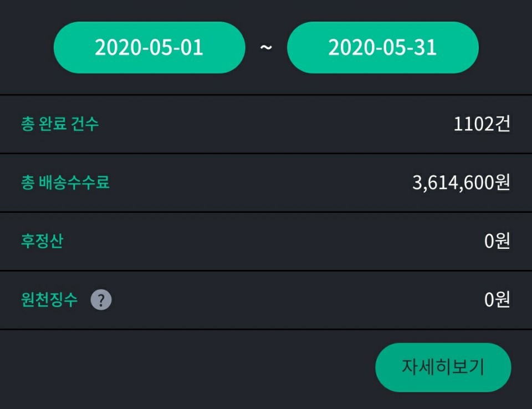Screen dimensions: 532x409
Task: Select the 원천징수 row
Action: pos(266,300)
